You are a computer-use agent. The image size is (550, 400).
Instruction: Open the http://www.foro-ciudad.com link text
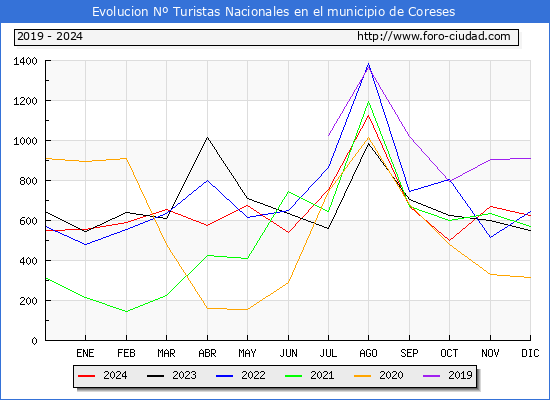tap(434, 36)
